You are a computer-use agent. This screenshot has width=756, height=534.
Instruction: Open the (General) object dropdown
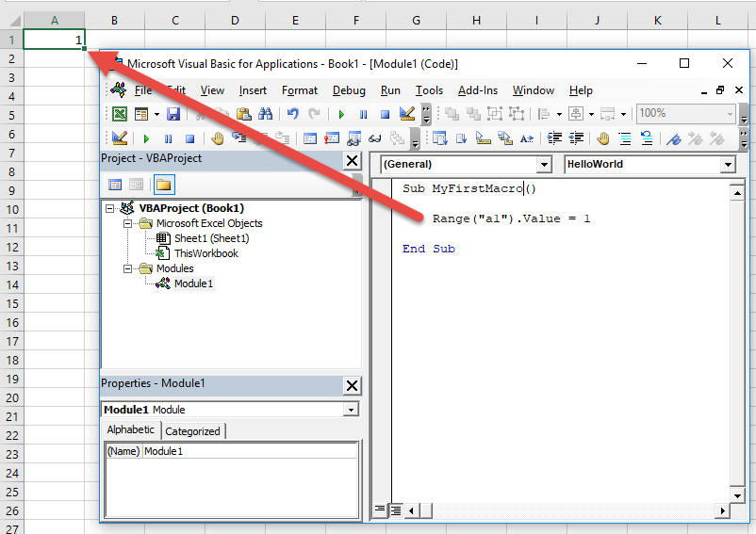(x=544, y=165)
